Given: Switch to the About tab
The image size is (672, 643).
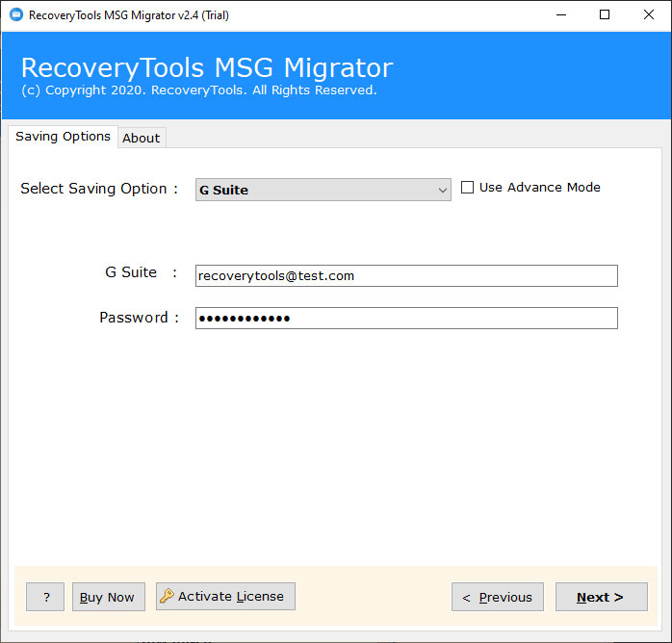Looking at the screenshot, I should pyautogui.click(x=142, y=138).
